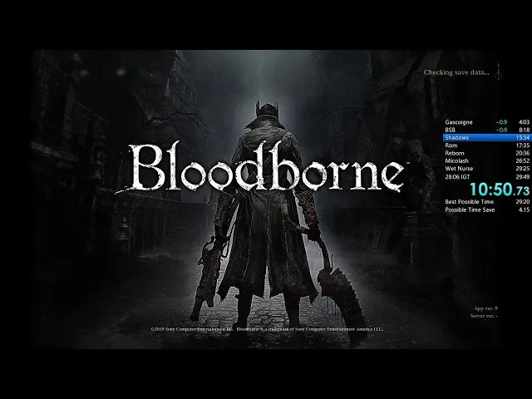This screenshot has width=532, height=399.
Task: Click the -0.9 delta in BSB row
Action: click(x=501, y=130)
